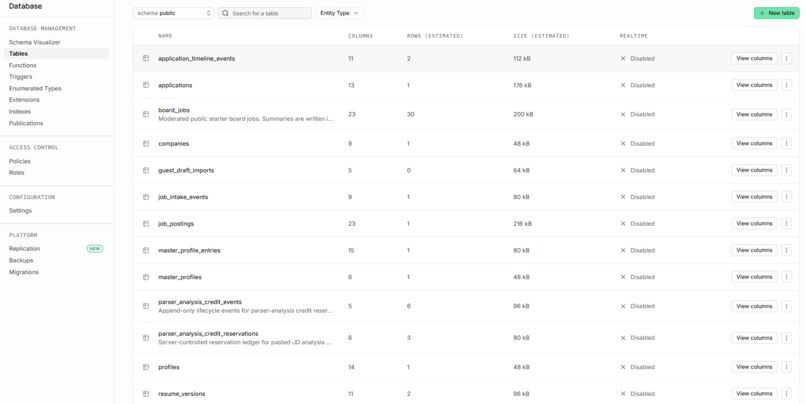
Task: Click 216 kB size of job_postings
Action: click(x=522, y=224)
